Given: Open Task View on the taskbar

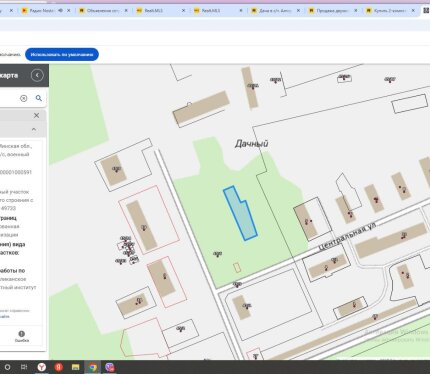Looking at the screenshot, I should (24, 367).
